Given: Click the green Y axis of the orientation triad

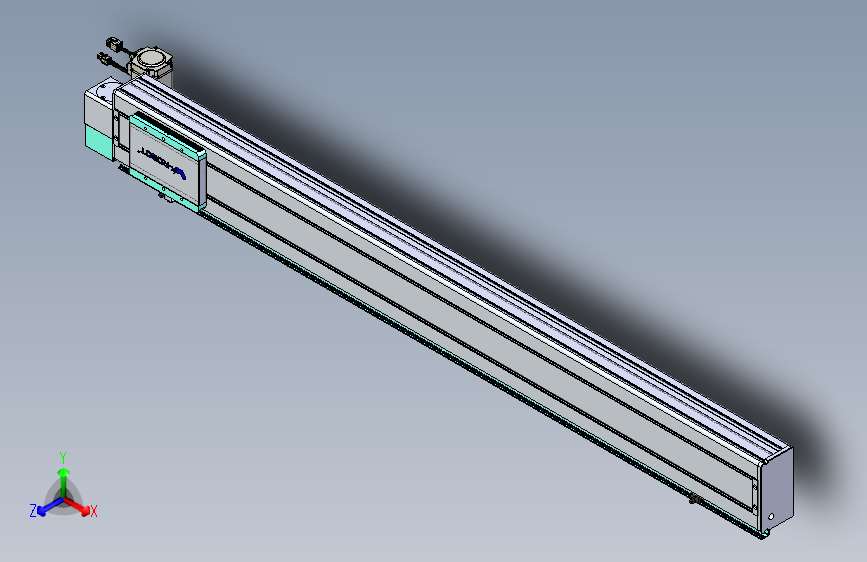Looking at the screenshot, I should (x=64, y=482).
